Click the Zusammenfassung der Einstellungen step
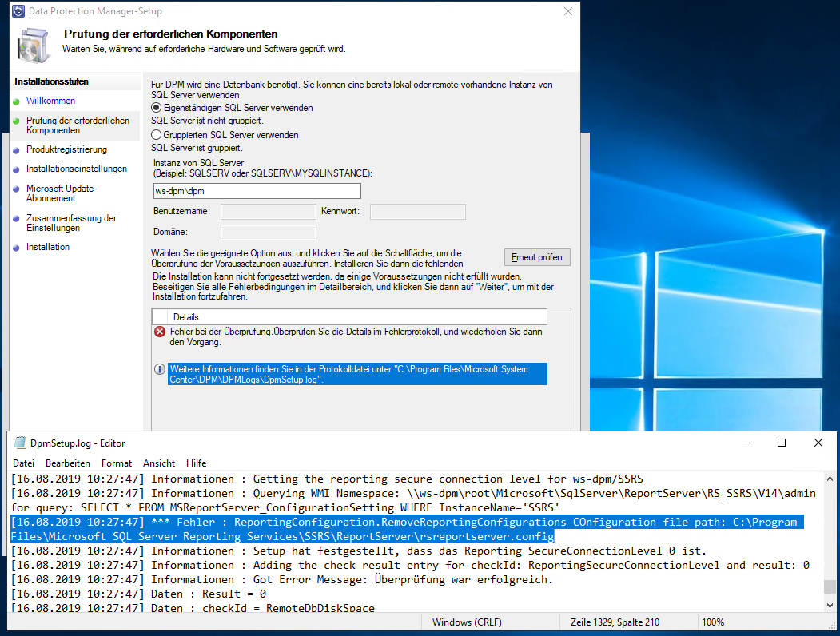This screenshot has height=636, width=840. coord(71,223)
